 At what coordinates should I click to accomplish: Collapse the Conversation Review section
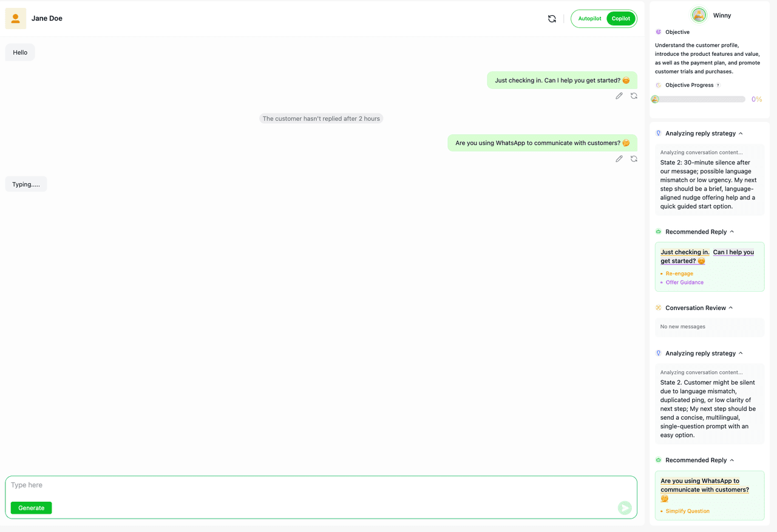731,308
